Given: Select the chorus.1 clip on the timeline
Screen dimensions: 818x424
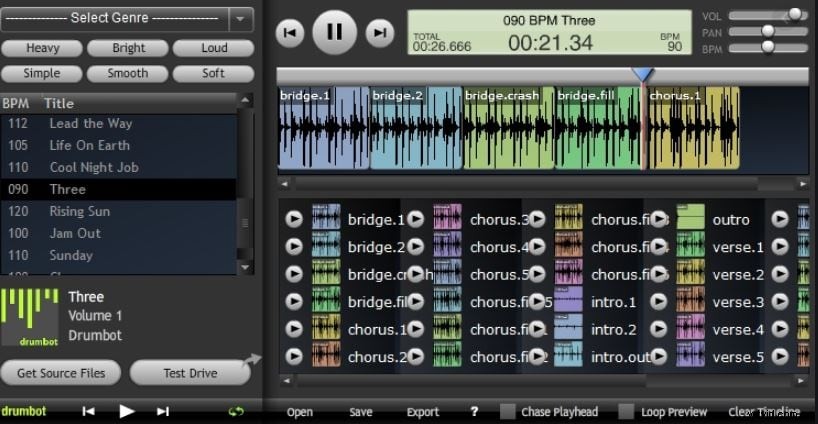Looking at the screenshot, I should [694, 128].
